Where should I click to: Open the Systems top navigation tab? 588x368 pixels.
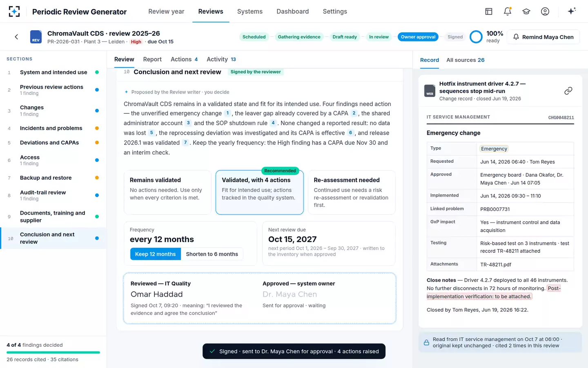coord(250,11)
